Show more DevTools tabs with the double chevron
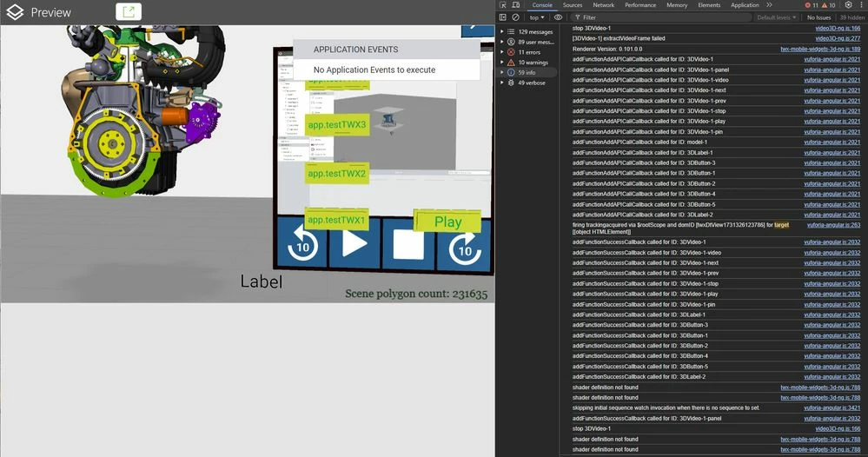This screenshot has width=868, height=457. click(769, 5)
